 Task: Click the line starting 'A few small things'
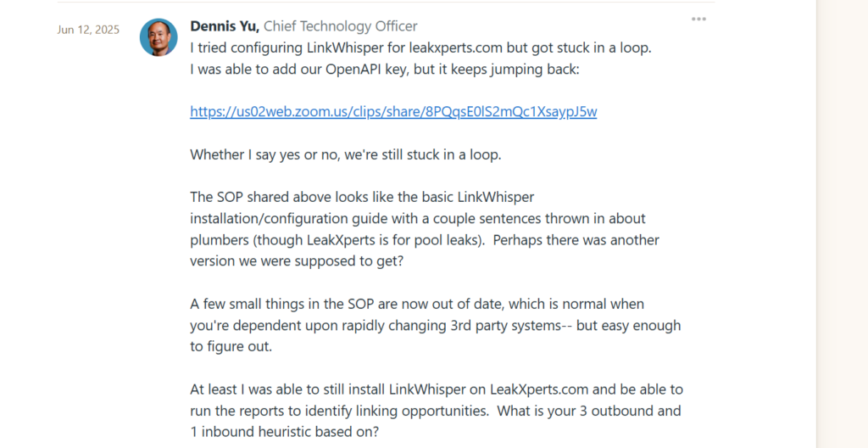pos(417,304)
